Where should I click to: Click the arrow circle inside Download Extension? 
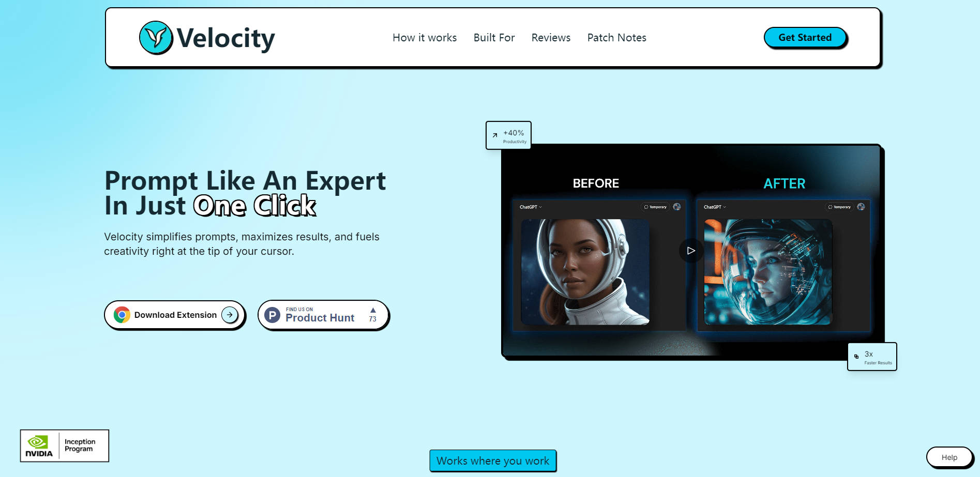click(230, 315)
